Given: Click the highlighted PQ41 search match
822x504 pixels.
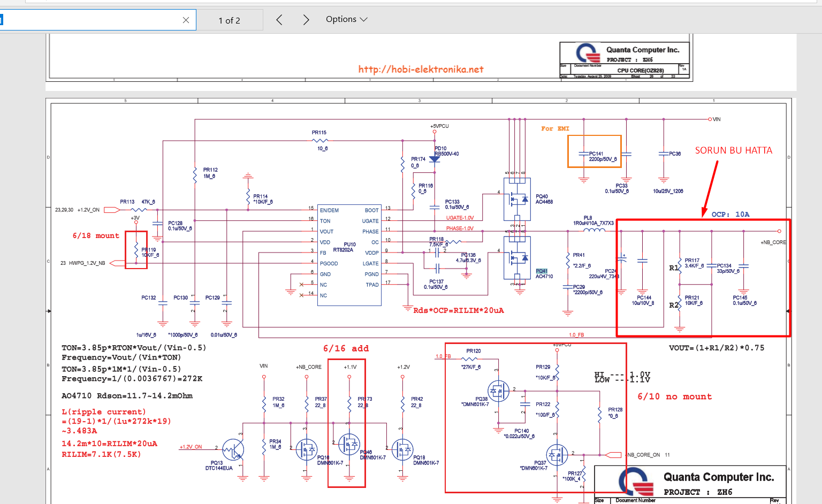Looking at the screenshot, I should click(542, 271).
